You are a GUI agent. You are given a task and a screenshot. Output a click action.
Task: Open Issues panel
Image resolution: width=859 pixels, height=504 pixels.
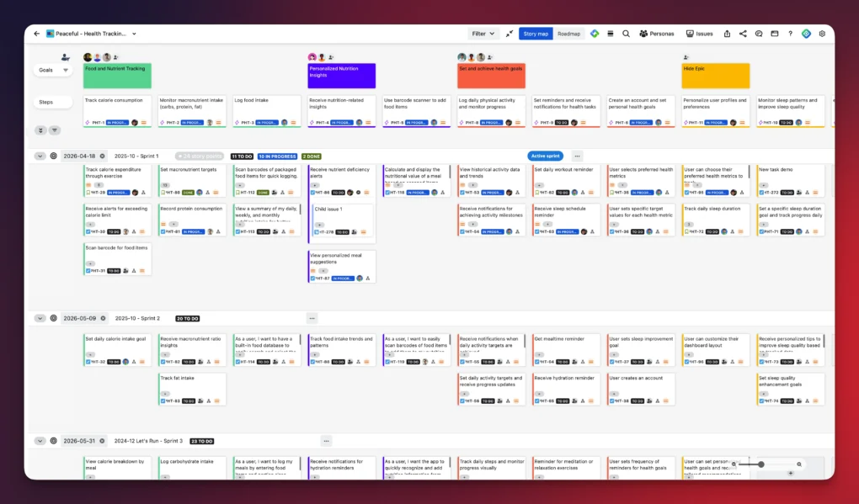(x=700, y=34)
